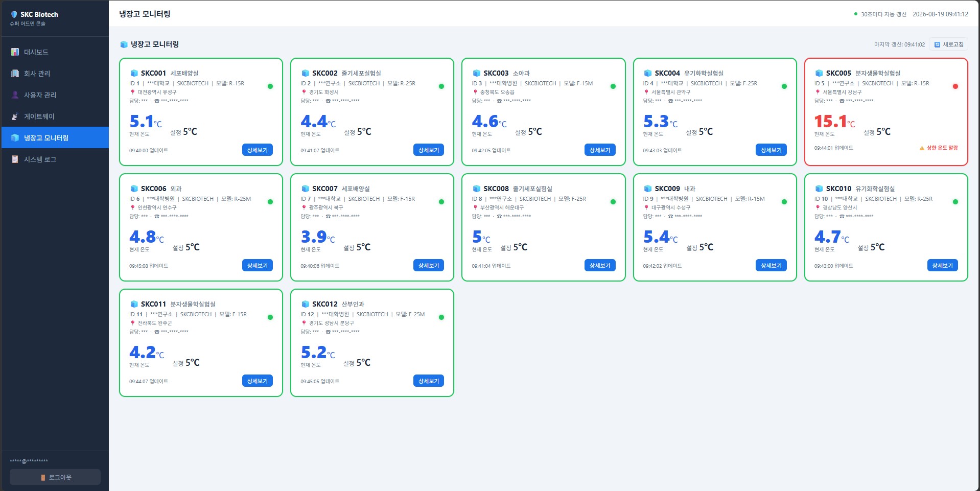The image size is (980, 491).
Task: Click the clipboard icon beside 시스템 로그
Action: click(15, 159)
